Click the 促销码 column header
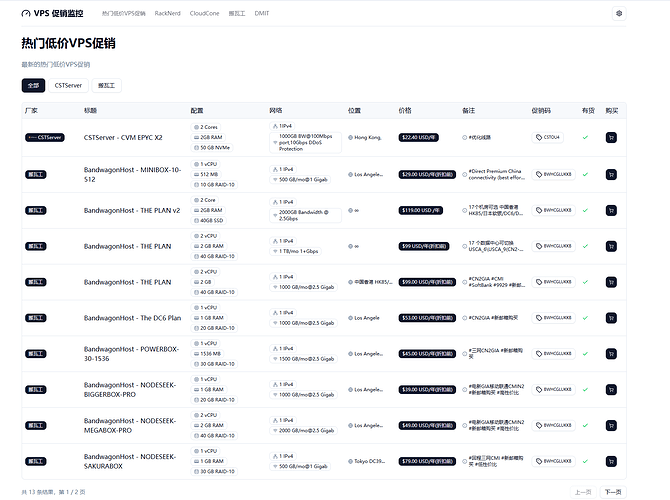Viewport: 670px width, 500px height. (x=541, y=110)
